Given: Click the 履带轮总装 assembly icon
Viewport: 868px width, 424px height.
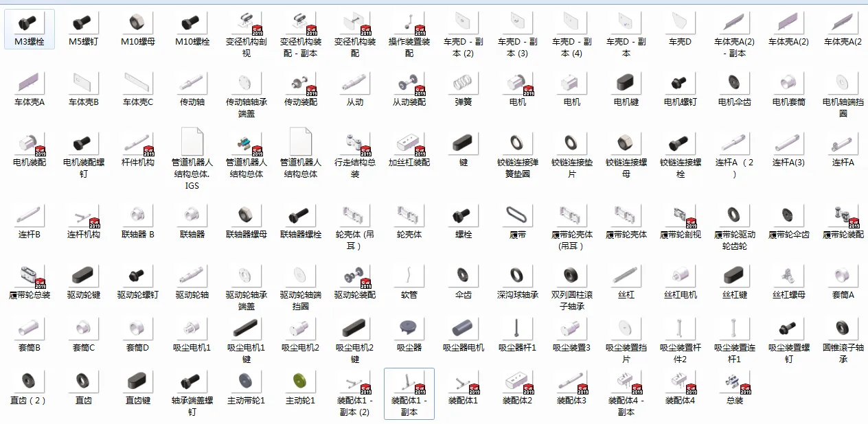Looking at the screenshot, I should point(30,276).
